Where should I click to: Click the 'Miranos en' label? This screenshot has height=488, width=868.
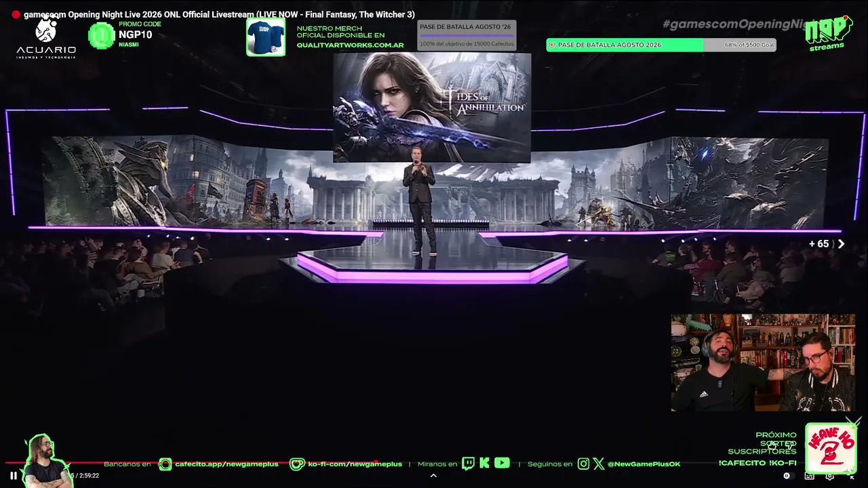[437, 464]
